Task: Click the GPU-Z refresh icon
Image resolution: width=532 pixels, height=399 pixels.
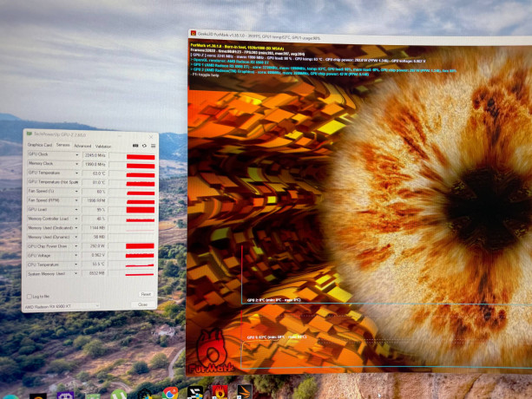Action: [143, 146]
